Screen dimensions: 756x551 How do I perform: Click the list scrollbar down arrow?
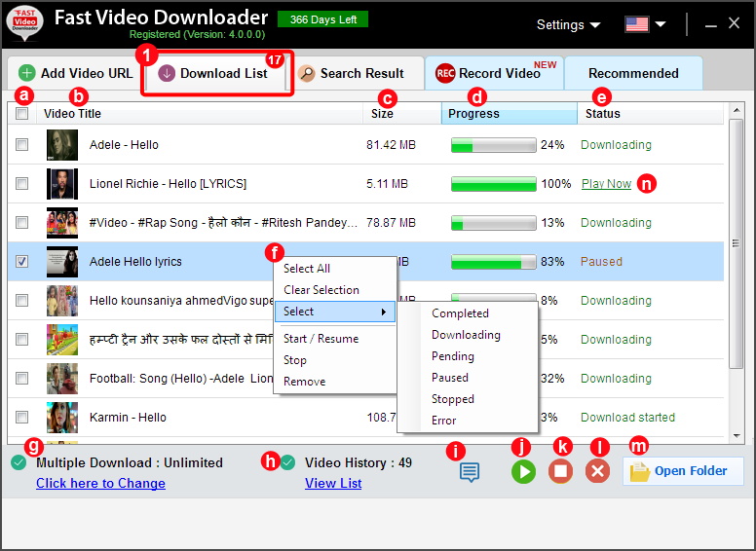coord(737,436)
